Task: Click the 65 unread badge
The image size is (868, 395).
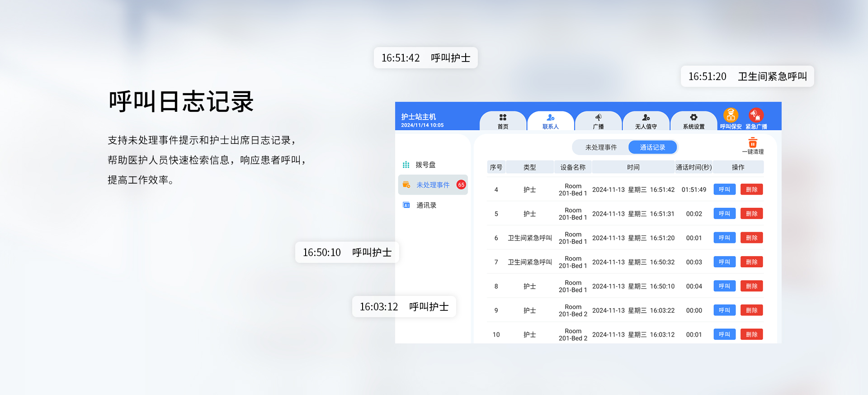Action: [461, 185]
